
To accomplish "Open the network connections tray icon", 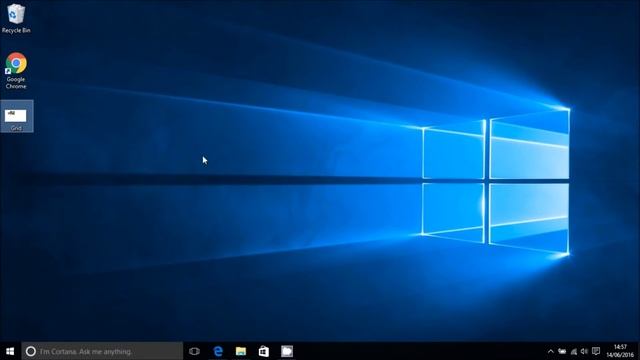I will coord(573,351).
